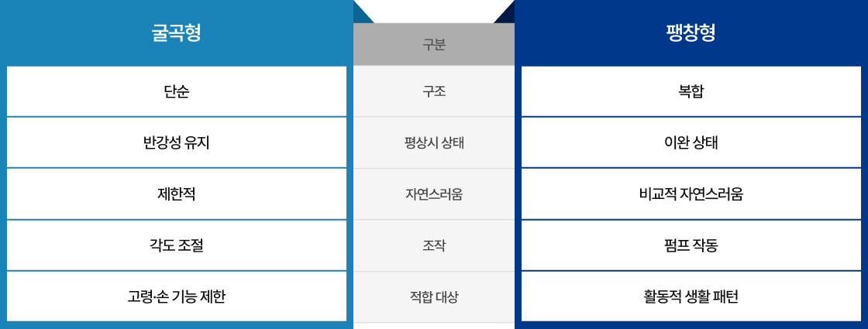Select the 이완 상태 cell
Screen dimensions: 868x329
click(691, 142)
